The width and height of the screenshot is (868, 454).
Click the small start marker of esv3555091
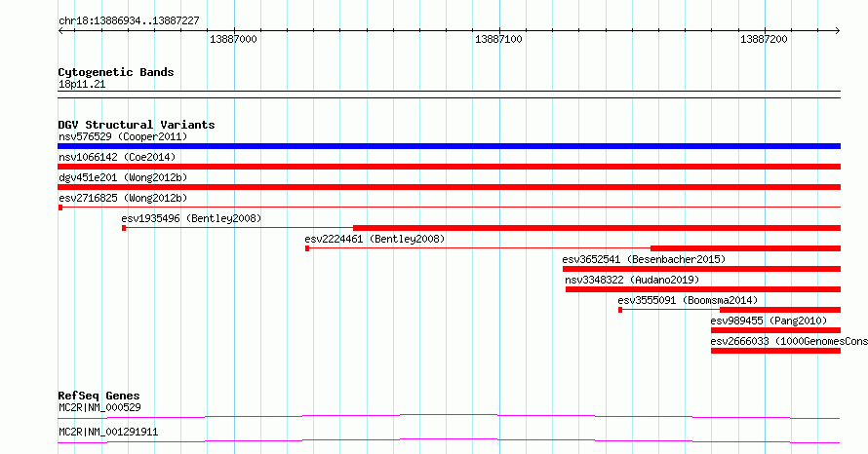pyautogui.click(x=620, y=310)
